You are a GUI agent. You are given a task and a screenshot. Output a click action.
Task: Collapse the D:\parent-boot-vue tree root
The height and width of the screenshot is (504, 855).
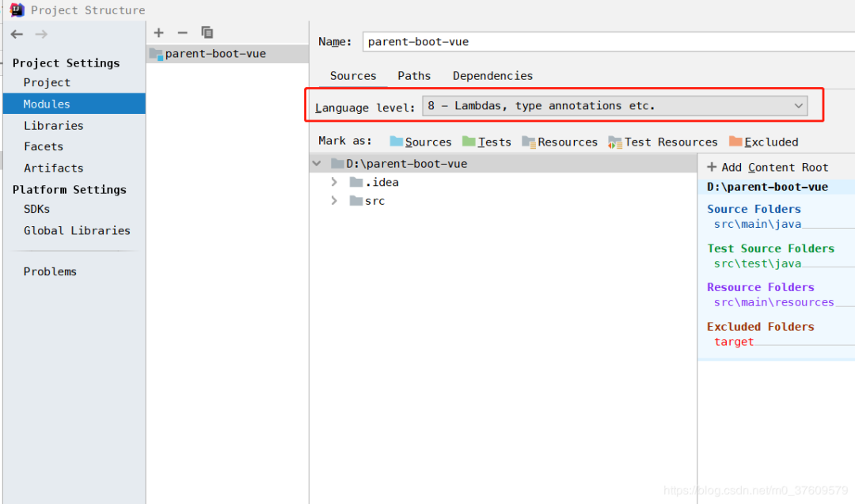tap(317, 164)
